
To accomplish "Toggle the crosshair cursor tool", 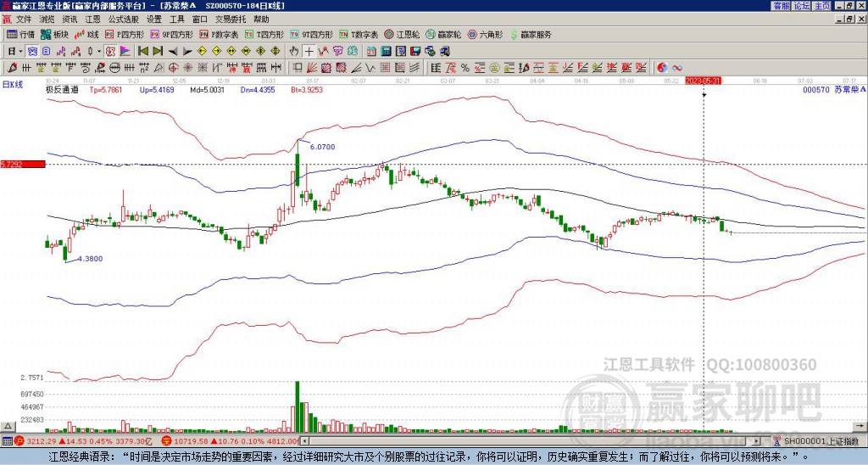I will 309,52.
